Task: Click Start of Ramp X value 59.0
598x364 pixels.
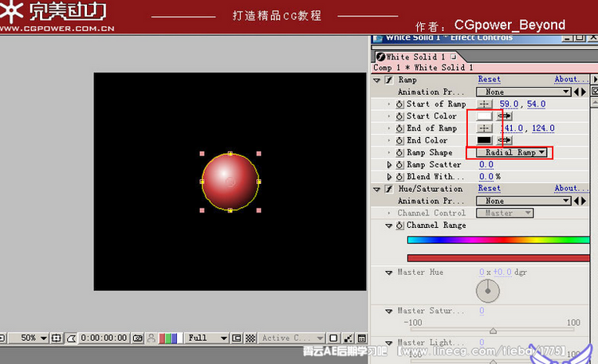Action: (x=509, y=104)
